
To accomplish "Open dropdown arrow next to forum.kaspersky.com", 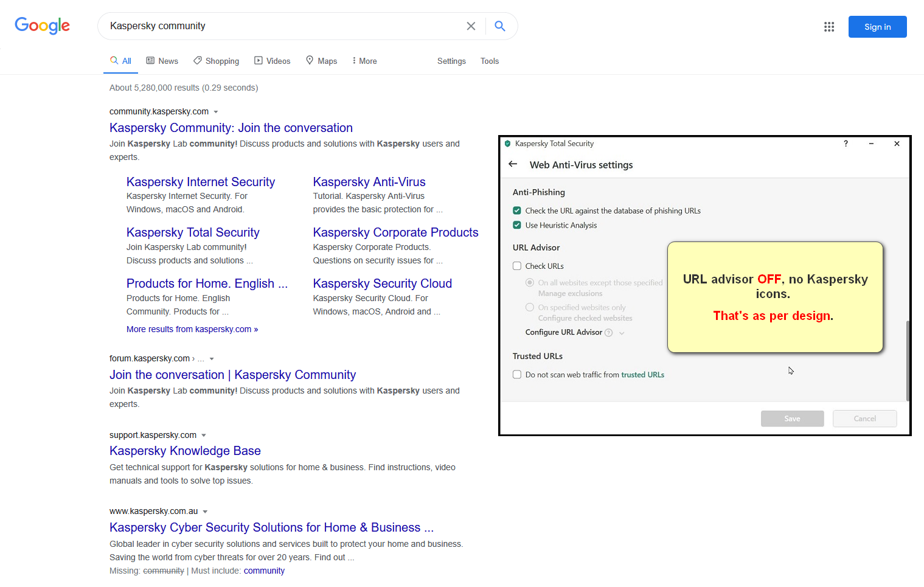I will point(212,359).
